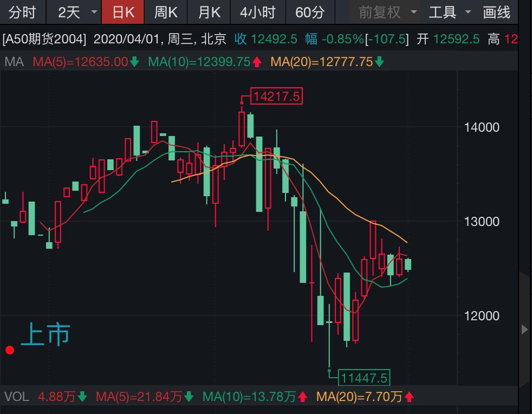
Task: Click the [A50期货2004] contract name
Action: [x=44, y=39]
